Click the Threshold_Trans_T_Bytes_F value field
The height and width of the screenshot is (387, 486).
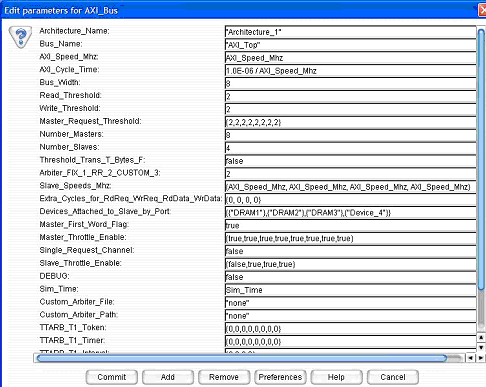pyautogui.click(x=350, y=161)
